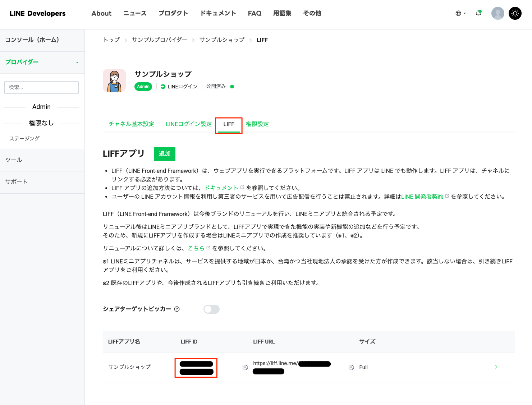Click the LIFFアプリ名 column header
532x405 pixels.
(124, 342)
